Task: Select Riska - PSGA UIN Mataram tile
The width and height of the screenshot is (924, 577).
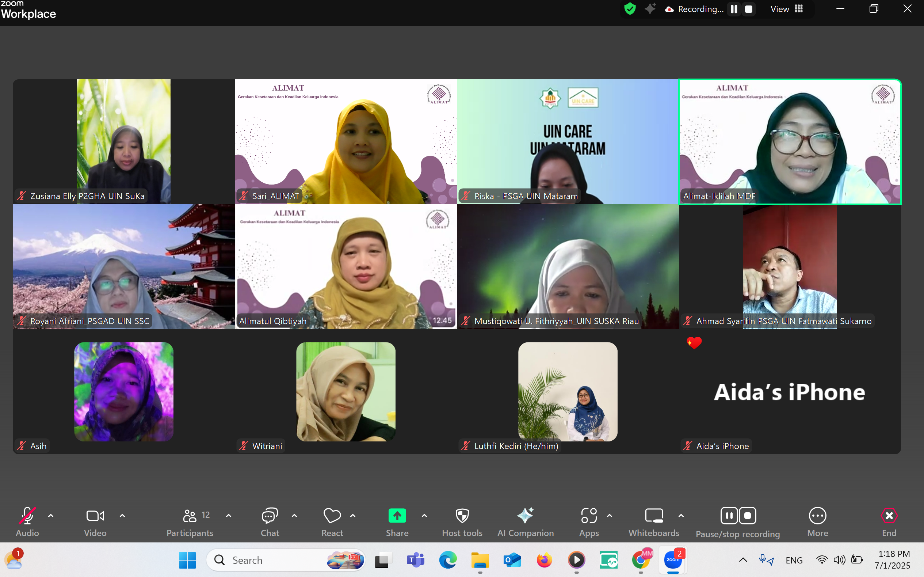Action: click(x=568, y=141)
